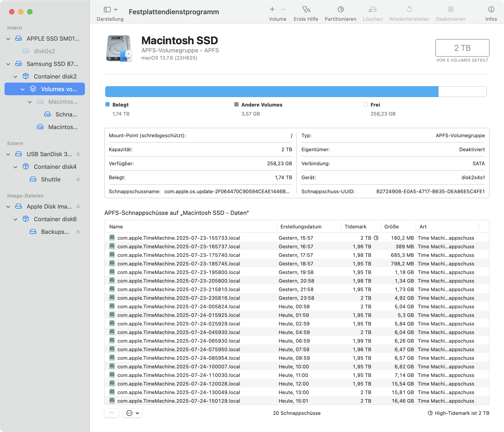The width and height of the screenshot is (504, 432).
Task: Select snapshot 2025-07-24-150129.local
Action: [297, 401]
